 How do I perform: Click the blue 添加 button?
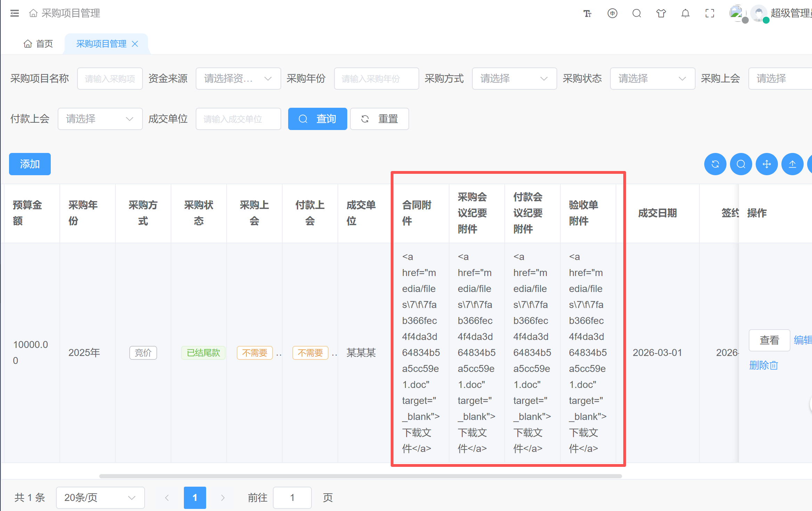(30, 164)
